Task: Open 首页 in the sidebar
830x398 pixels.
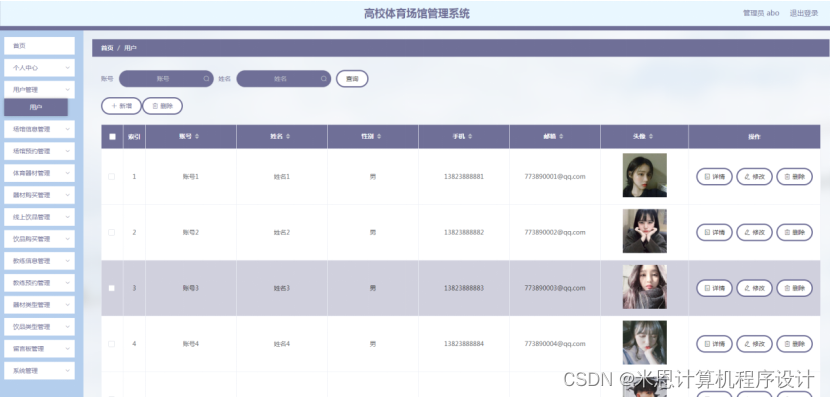Action: click(39, 46)
